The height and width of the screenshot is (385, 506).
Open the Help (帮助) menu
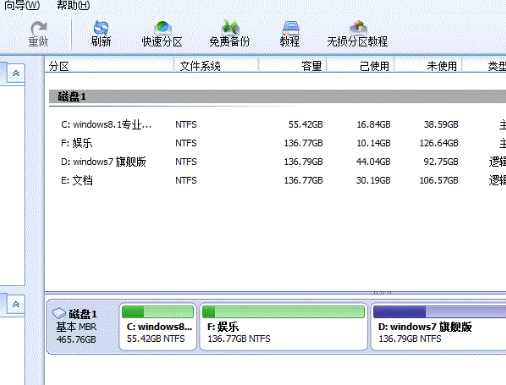73,5
